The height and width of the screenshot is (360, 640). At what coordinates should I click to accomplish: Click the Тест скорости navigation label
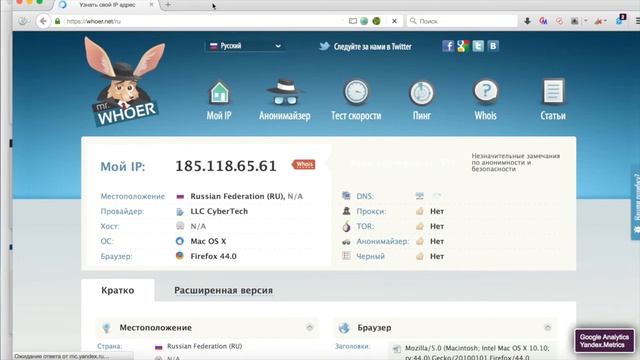point(356,116)
